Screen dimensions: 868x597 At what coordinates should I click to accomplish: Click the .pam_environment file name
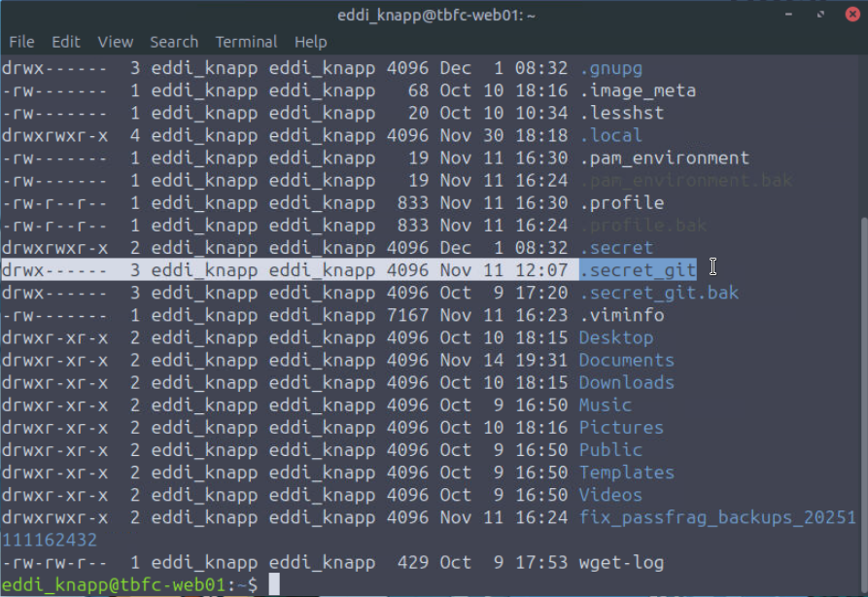pyautogui.click(x=664, y=158)
